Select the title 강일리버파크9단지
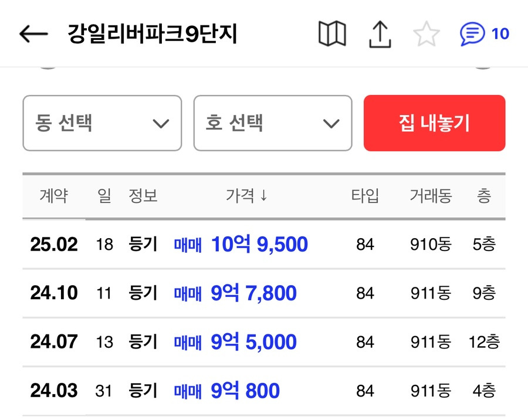Screen dimensions: 528x420 tap(153, 33)
